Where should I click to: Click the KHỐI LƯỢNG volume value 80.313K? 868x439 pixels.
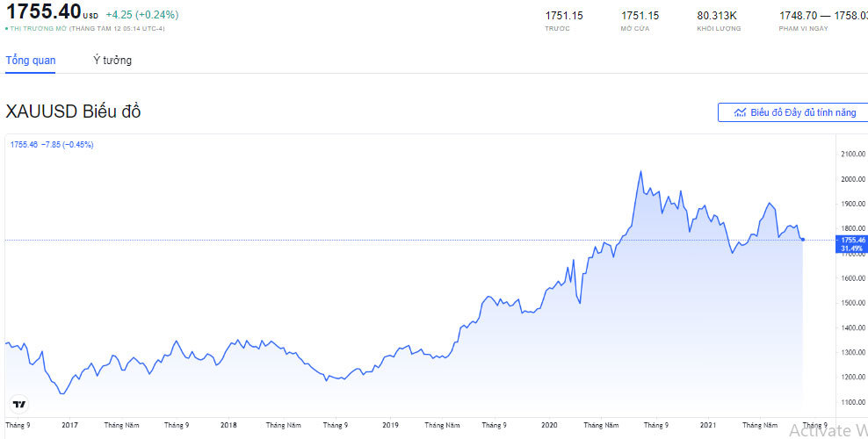click(715, 16)
